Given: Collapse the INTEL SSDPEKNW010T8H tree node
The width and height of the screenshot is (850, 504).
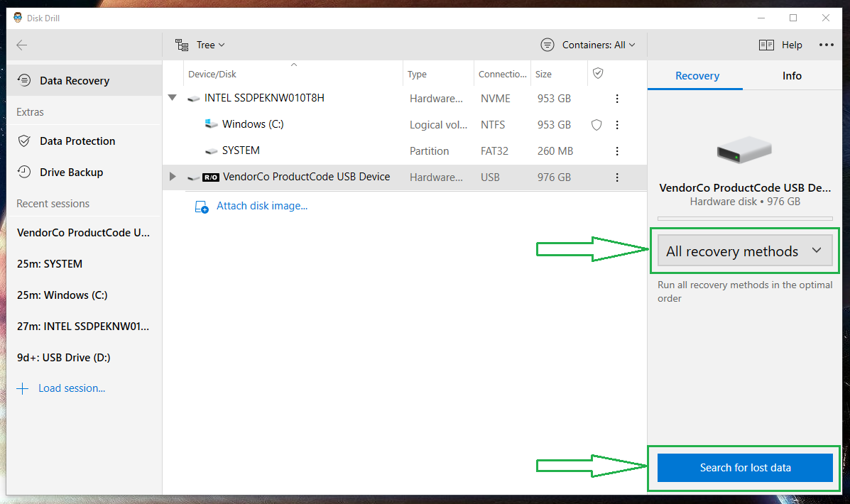Looking at the screenshot, I should point(173,98).
